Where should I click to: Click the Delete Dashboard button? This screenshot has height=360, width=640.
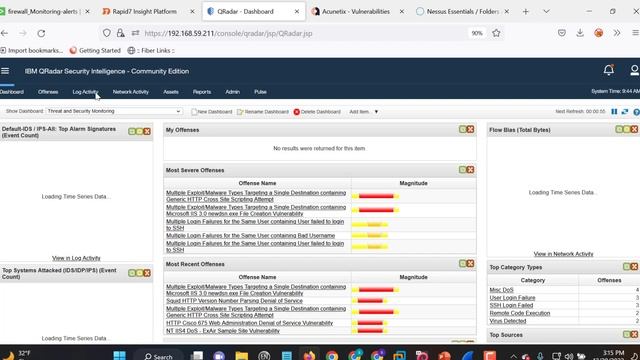tap(317, 111)
